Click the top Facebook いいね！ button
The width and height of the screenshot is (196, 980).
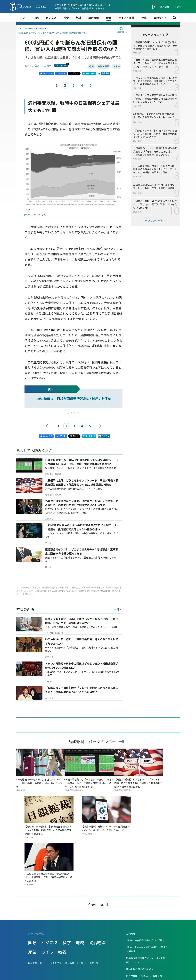46,73
